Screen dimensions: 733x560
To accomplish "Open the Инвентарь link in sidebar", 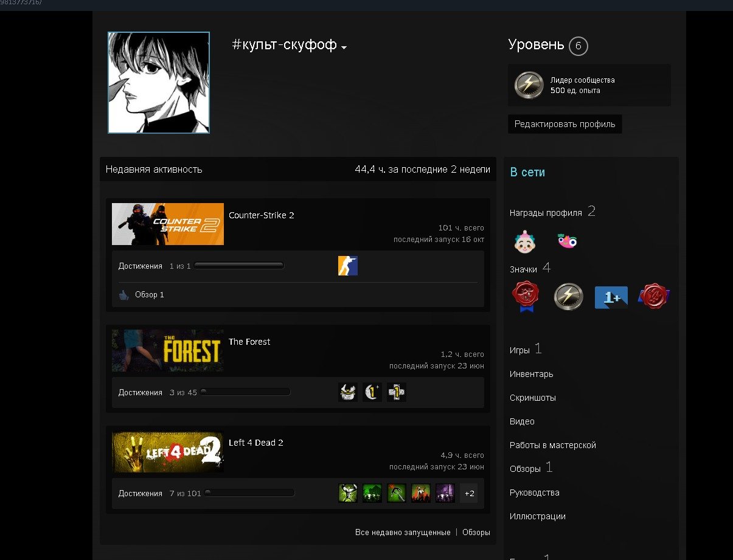I will coord(531,374).
